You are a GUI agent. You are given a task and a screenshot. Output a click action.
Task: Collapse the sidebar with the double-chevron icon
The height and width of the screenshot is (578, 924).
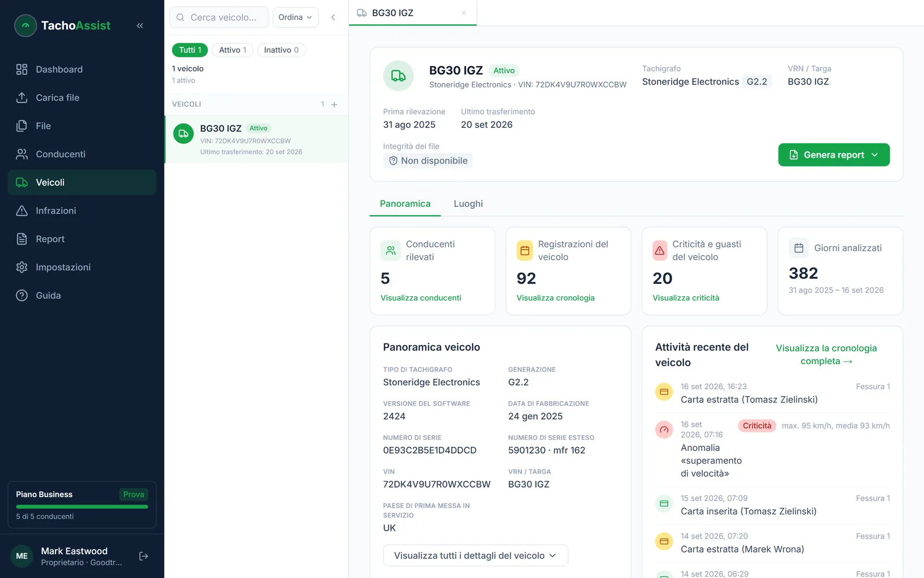(140, 25)
